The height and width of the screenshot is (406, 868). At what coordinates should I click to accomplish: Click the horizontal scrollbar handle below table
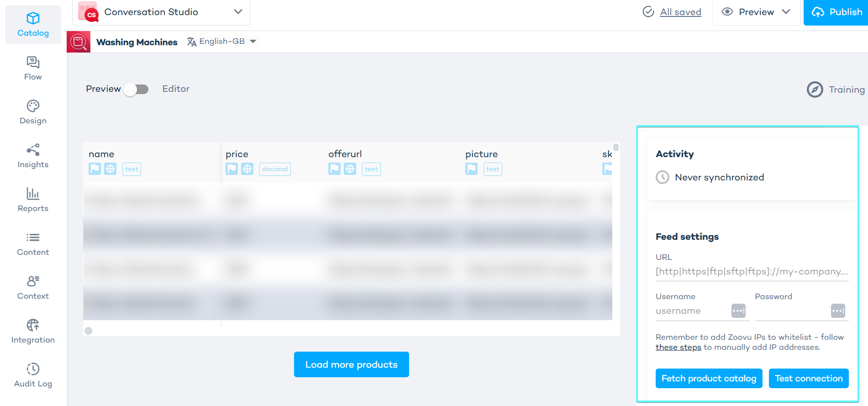click(89, 331)
